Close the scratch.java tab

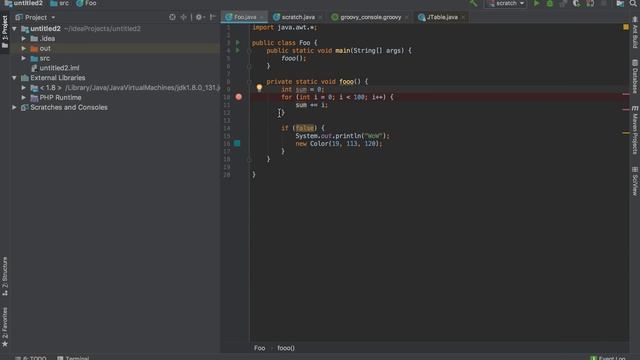tap(320, 18)
